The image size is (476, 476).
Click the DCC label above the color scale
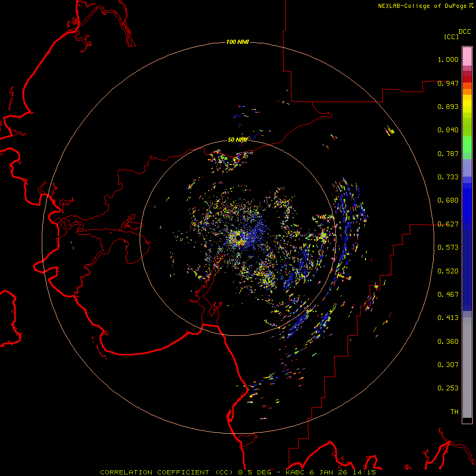[464, 32]
